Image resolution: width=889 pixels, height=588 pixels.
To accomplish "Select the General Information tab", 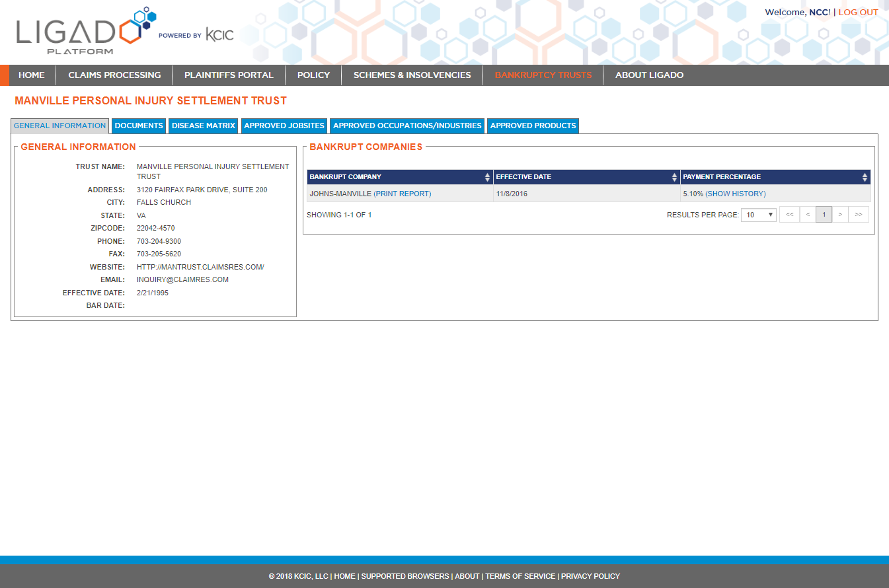I will tap(60, 126).
